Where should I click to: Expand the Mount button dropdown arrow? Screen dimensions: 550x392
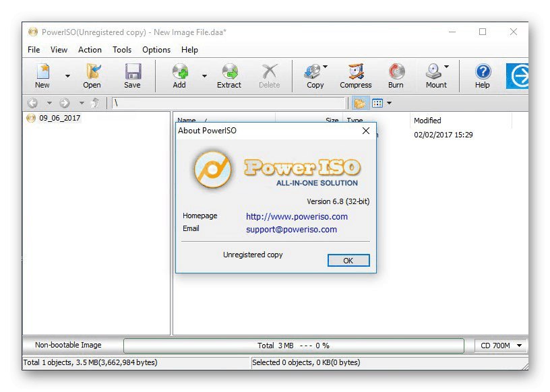[x=446, y=67]
